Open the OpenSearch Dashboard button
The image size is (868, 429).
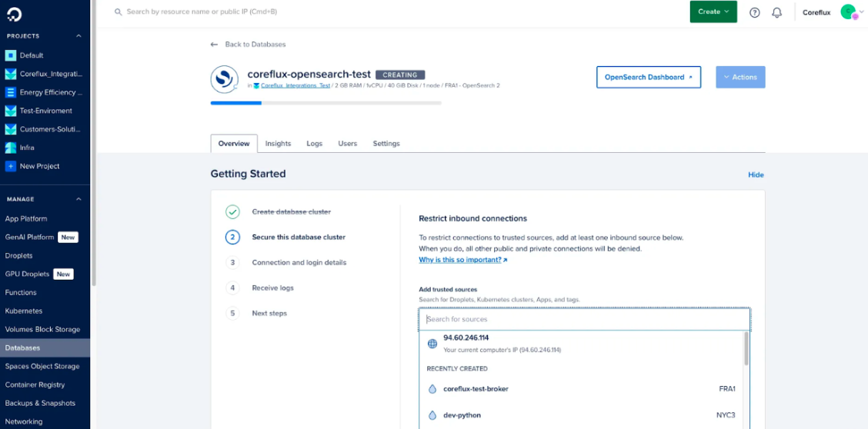648,78
